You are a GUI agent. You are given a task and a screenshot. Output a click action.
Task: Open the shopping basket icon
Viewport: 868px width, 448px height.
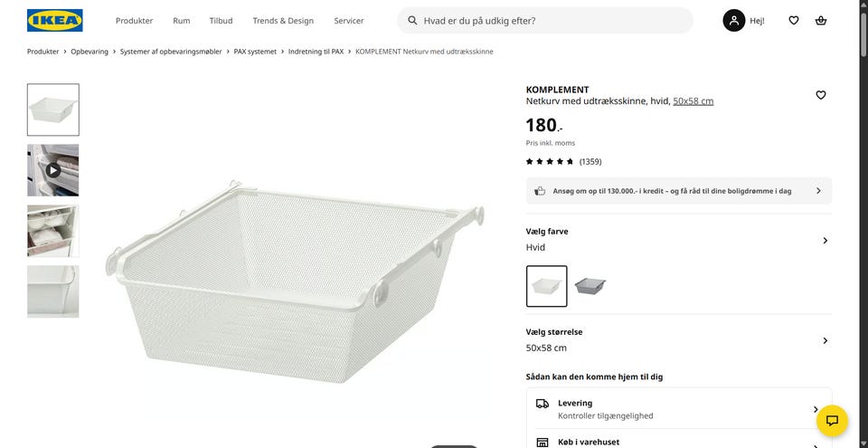point(820,20)
